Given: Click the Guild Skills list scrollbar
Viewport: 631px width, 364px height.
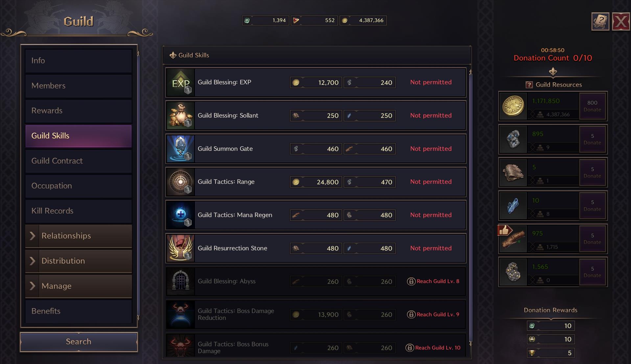Looking at the screenshot, I should click(470, 207).
